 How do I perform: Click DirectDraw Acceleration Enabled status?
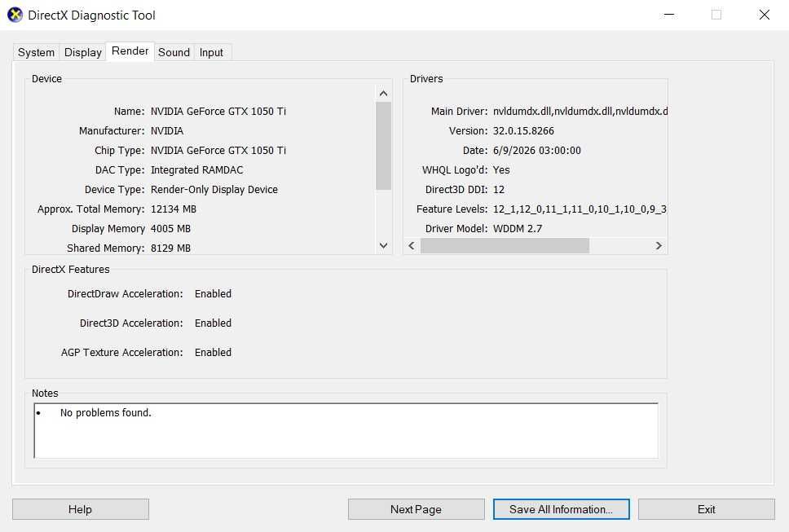point(214,293)
